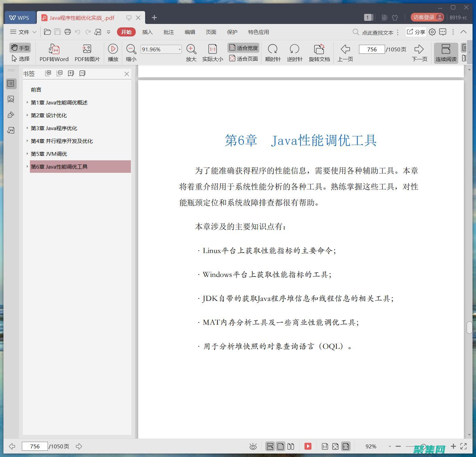Enable eye-protection mode in status bar
This screenshot has height=457, width=476.
point(253,446)
